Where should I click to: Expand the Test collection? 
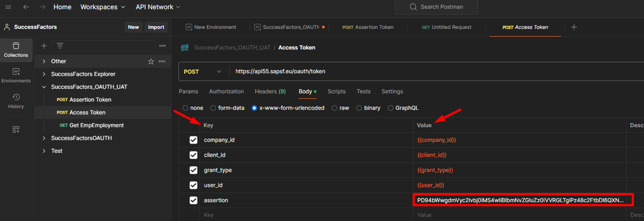[44, 151]
